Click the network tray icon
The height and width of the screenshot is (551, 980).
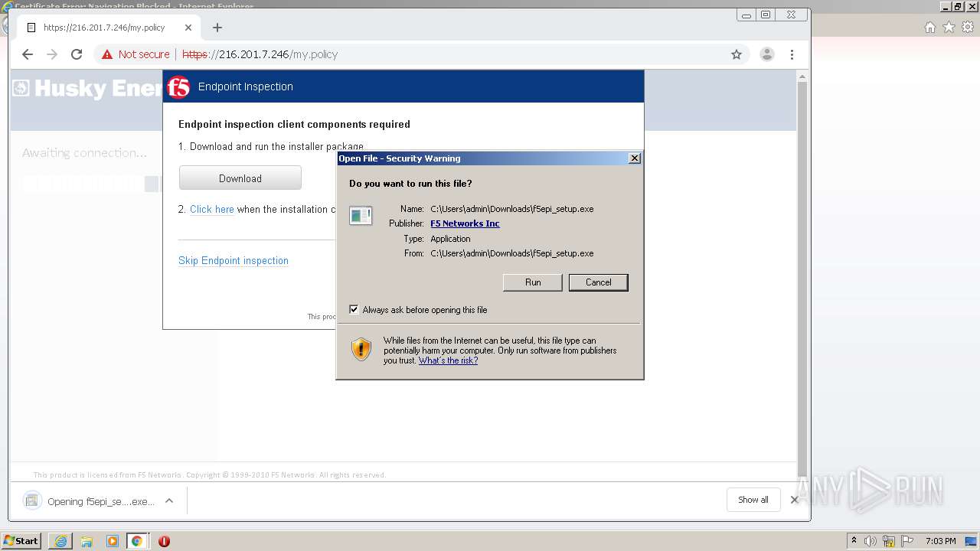889,541
